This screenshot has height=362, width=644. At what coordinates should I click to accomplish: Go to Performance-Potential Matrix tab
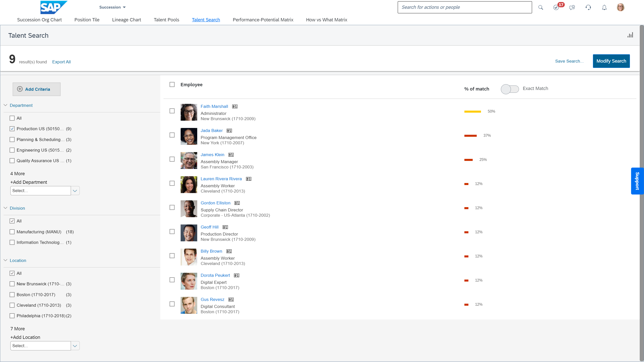pos(263,20)
